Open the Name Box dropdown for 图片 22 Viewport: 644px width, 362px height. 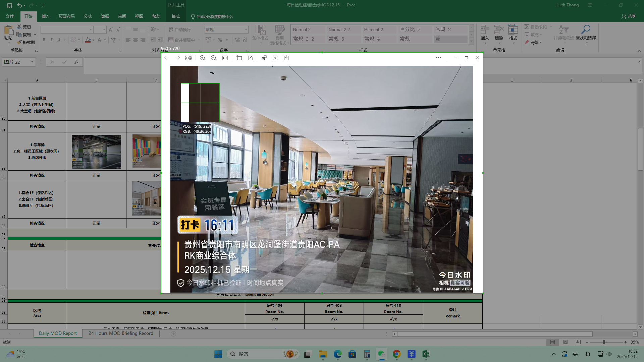(32, 62)
